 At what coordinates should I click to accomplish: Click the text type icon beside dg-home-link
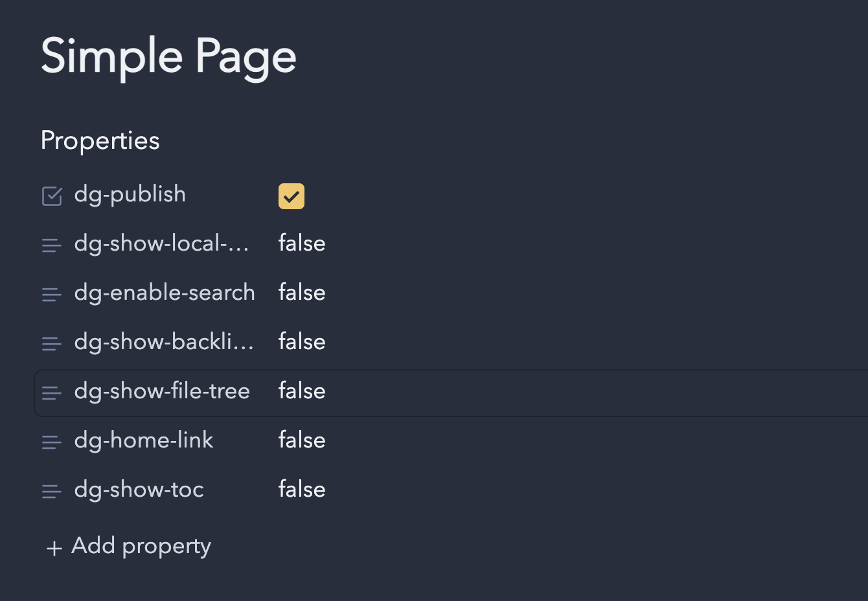[52, 442]
